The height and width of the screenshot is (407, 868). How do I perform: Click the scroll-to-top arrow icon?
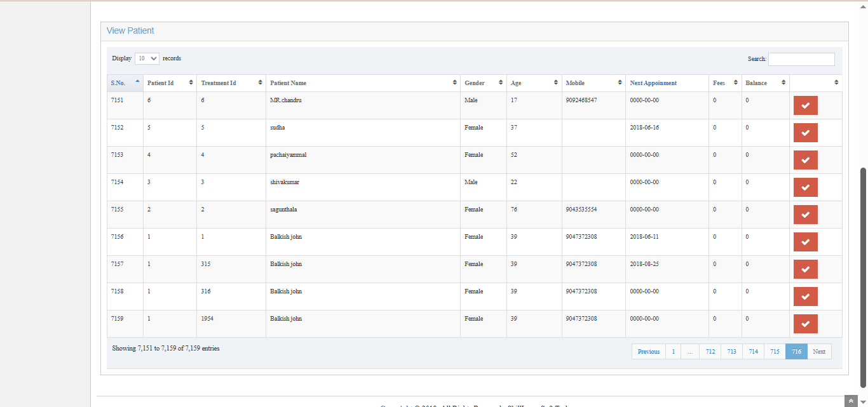pyautogui.click(x=850, y=401)
